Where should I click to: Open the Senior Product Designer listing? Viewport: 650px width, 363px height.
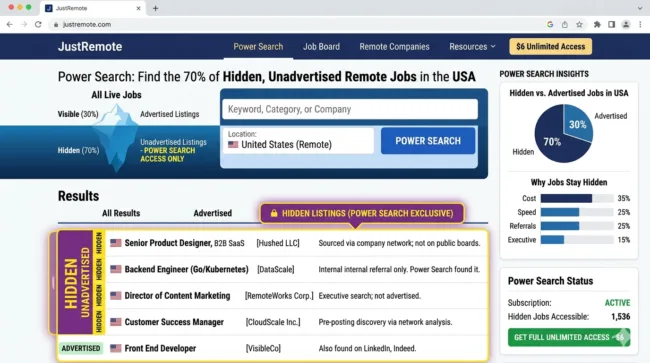296,243
